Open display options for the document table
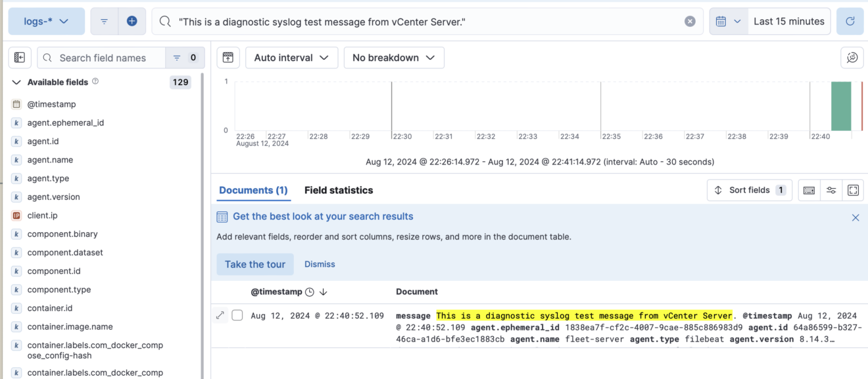868x379 pixels. (831, 190)
